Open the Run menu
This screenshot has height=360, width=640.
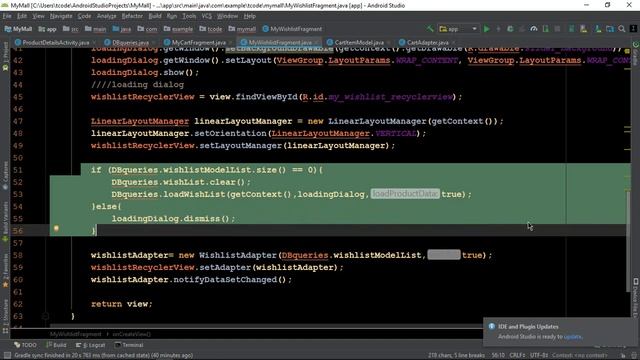point(172,16)
